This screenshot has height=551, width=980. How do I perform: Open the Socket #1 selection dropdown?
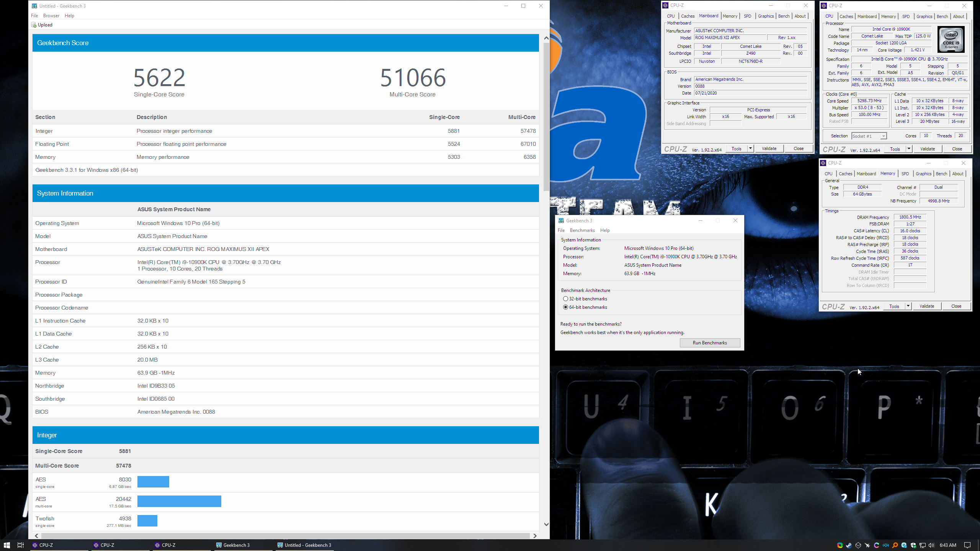[869, 136]
